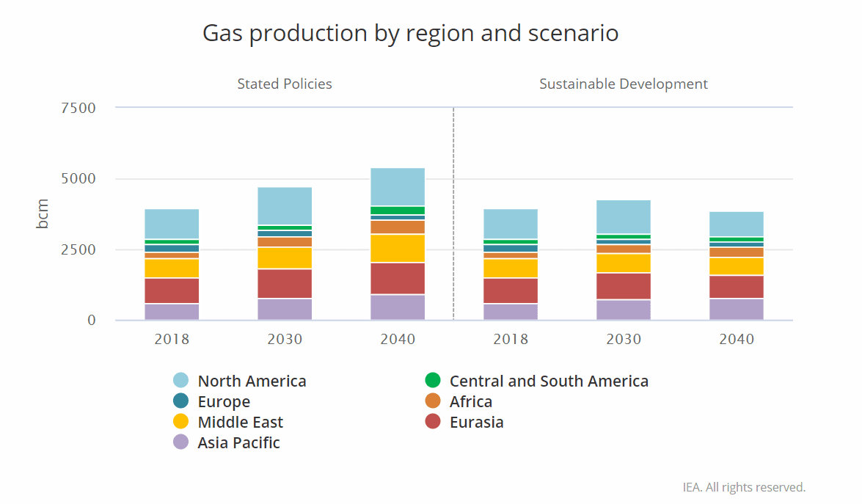This screenshot has width=862, height=504.
Task: Click the Africa legend orange circle
Action: tap(433, 401)
